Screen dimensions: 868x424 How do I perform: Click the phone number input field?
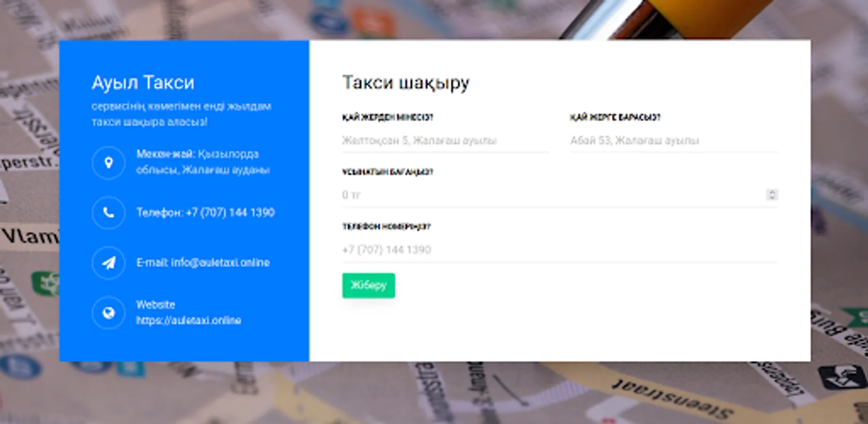560,250
